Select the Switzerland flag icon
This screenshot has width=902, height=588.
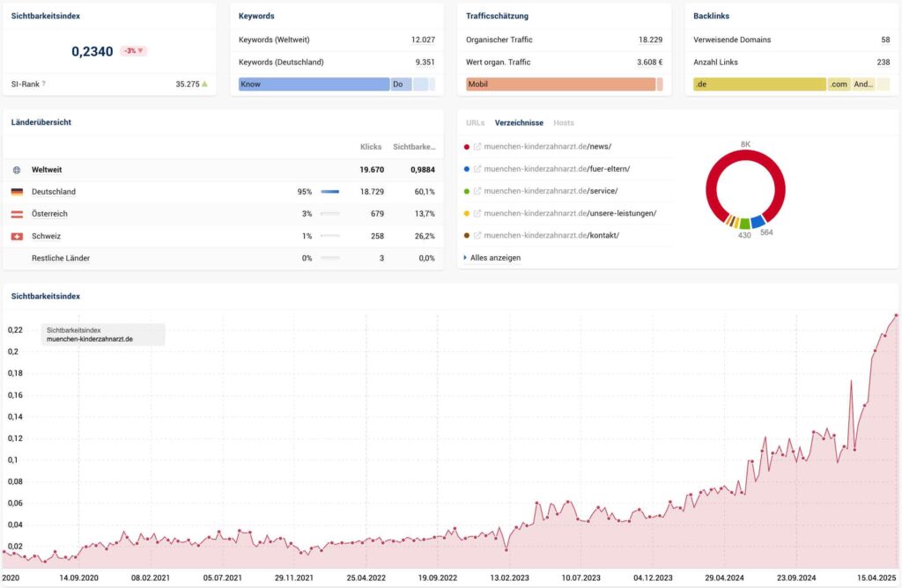15,236
